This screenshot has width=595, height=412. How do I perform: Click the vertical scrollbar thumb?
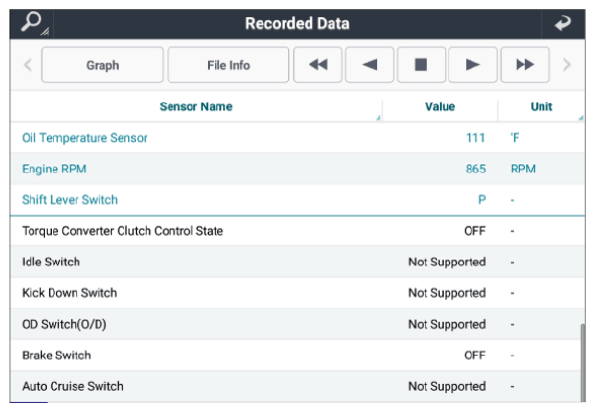tap(582, 362)
